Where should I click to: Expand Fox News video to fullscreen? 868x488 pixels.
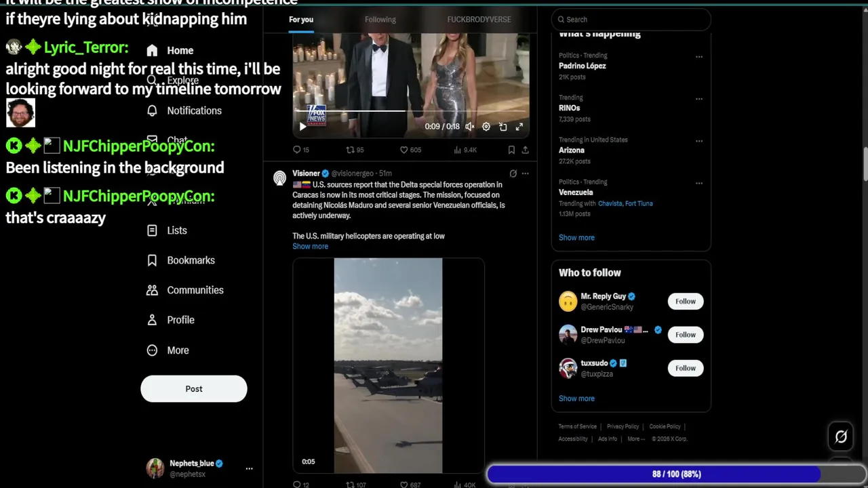pos(519,127)
